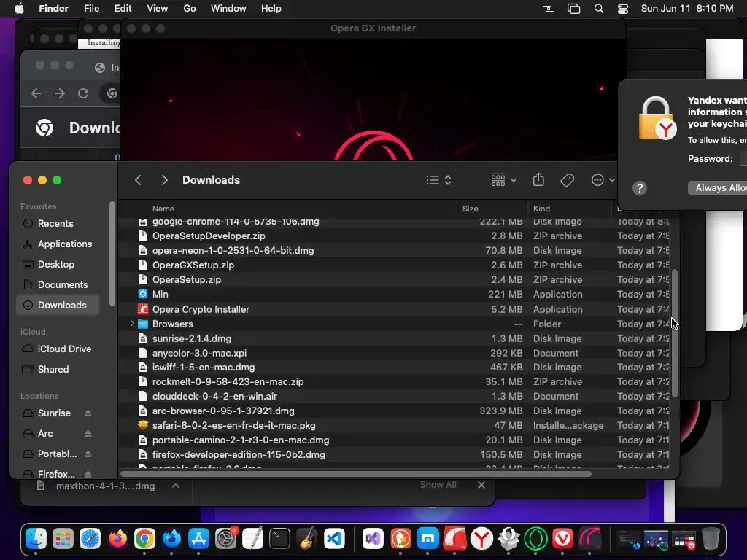Launch Vivaldi from the Dock
Image resolution: width=747 pixels, height=560 pixels.
pyautogui.click(x=563, y=539)
